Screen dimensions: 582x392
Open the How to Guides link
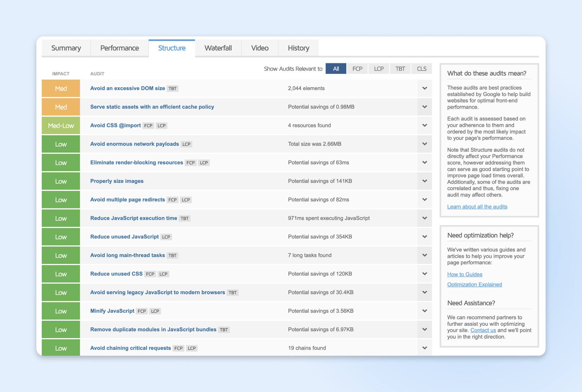(x=465, y=275)
